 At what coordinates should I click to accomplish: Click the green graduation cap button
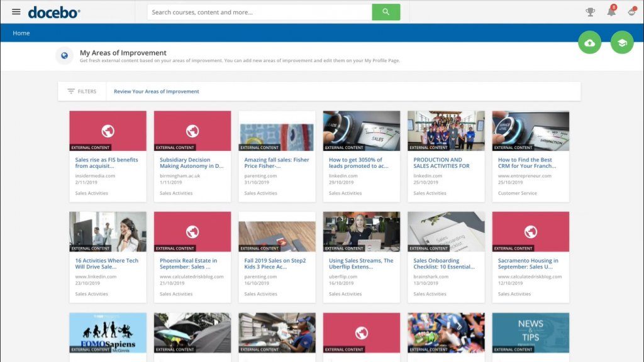(622, 43)
